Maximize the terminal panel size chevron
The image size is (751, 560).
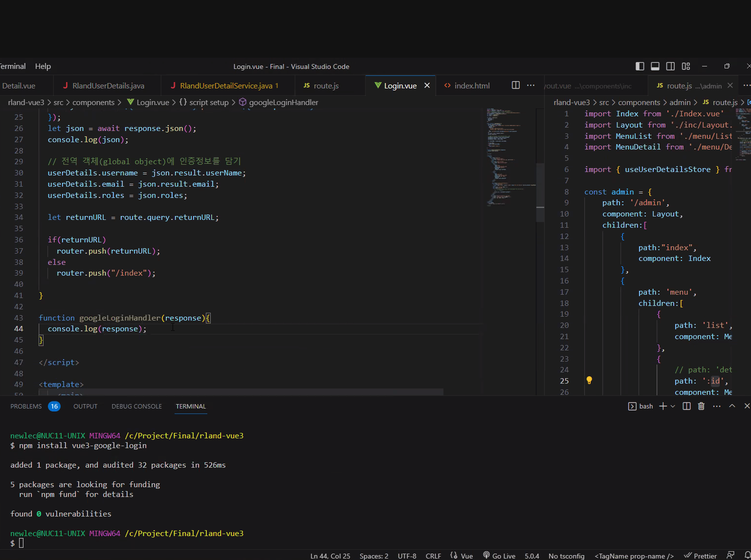(x=732, y=406)
